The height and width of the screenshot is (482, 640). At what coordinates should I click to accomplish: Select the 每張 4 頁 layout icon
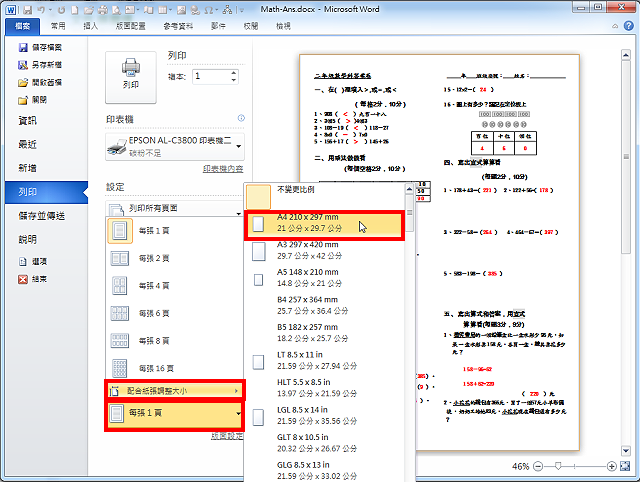(x=120, y=286)
